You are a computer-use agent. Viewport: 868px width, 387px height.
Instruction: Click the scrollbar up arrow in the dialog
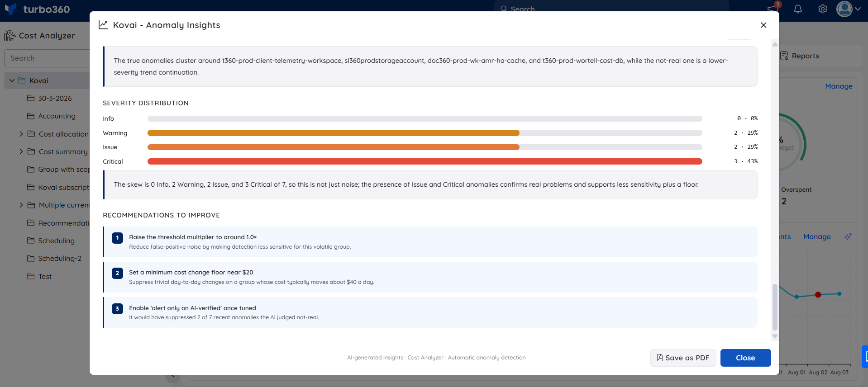(x=775, y=44)
